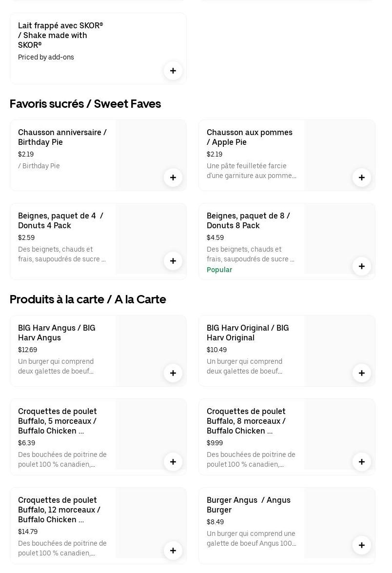Open BIG Harv Original item details
392x573 pixels.
tap(248, 333)
